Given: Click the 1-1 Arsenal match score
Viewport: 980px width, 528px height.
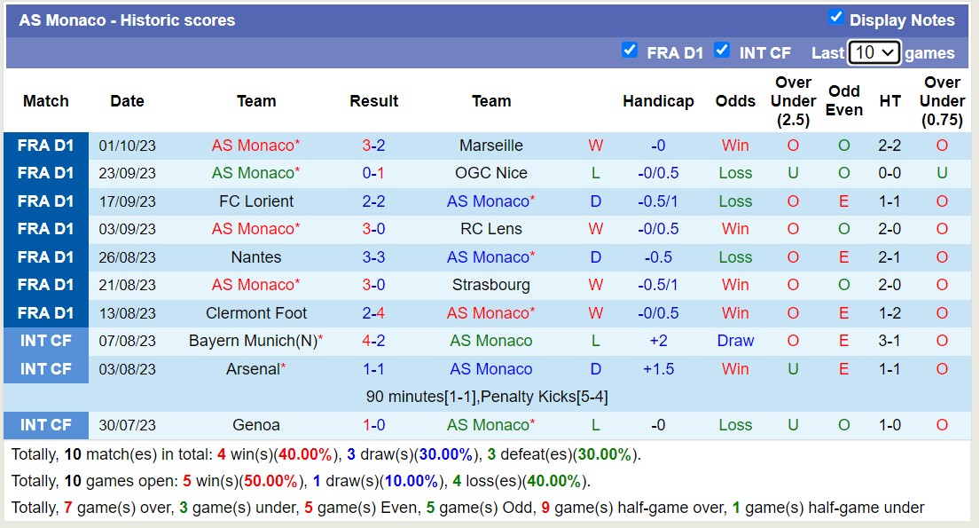Looking at the screenshot, I should (x=373, y=369).
